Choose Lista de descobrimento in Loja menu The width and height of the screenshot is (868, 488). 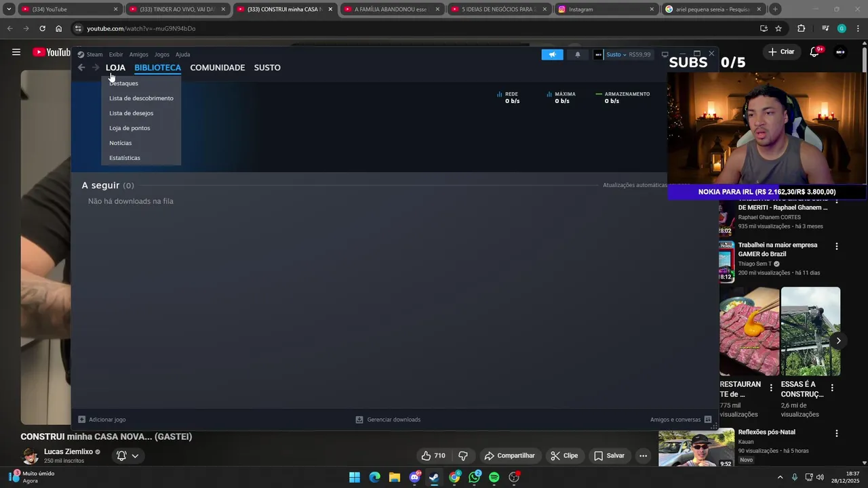pos(141,98)
